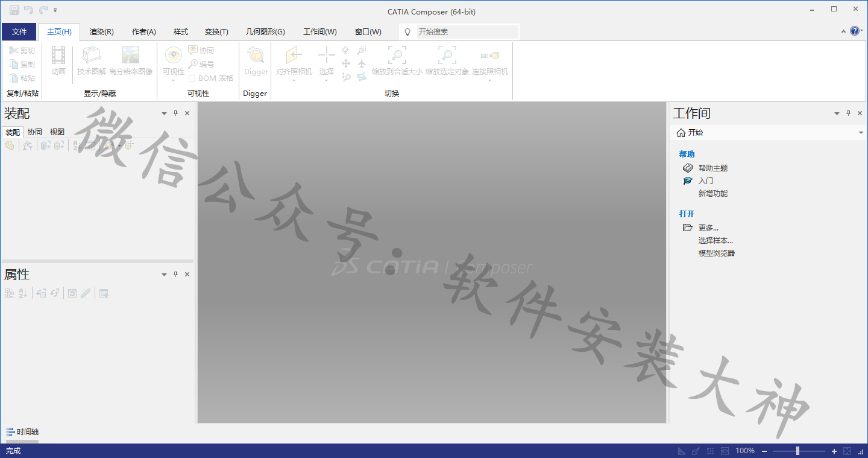Click the 缩放到合适大小 icon
The width and height of the screenshot is (868, 458).
[397, 56]
